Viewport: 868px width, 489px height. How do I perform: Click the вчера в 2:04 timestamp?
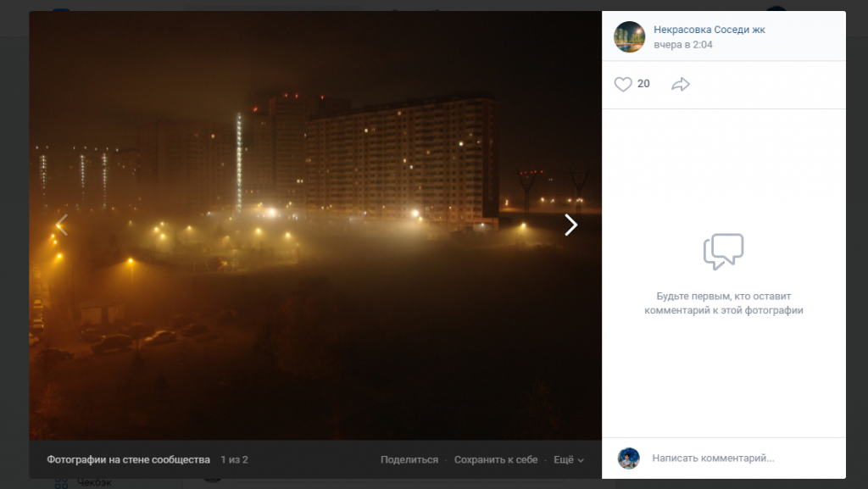(682, 45)
